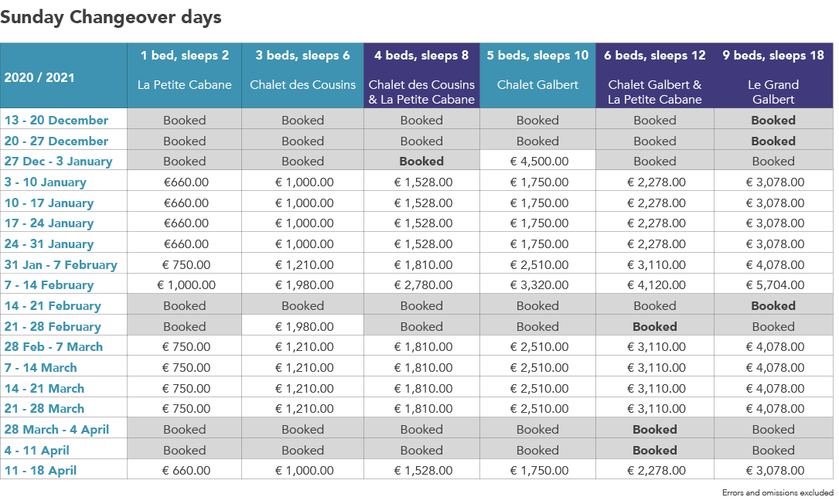Select the '4 - 11 April' row label

pos(37,450)
